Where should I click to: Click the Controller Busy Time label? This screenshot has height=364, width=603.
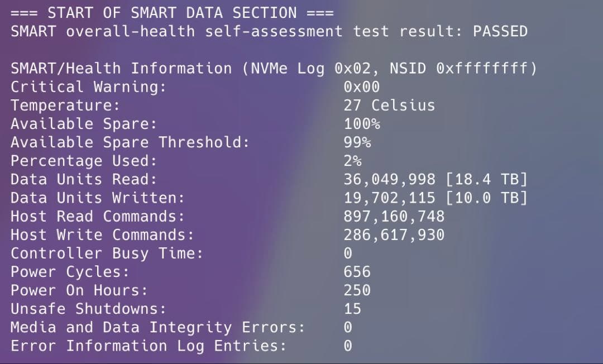(107, 253)
